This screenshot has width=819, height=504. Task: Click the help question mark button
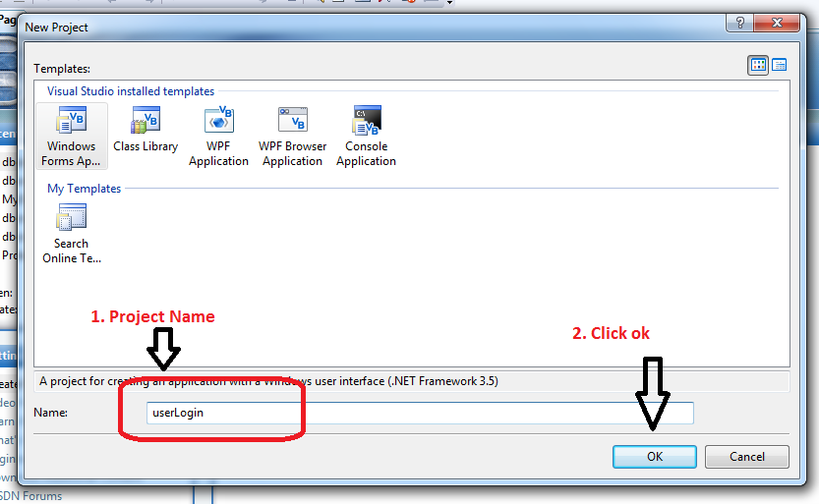tap(740, 23)
